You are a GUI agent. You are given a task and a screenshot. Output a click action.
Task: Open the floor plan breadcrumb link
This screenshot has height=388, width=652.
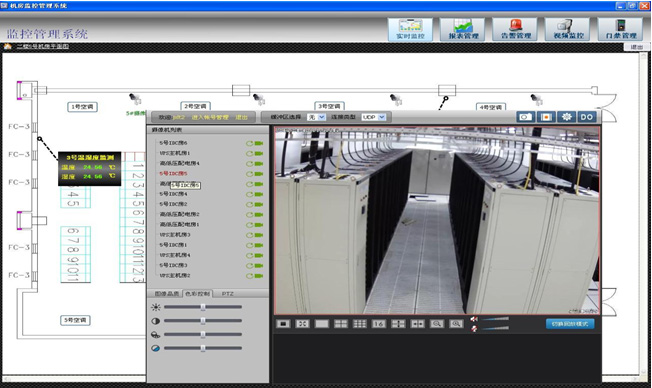43,46
